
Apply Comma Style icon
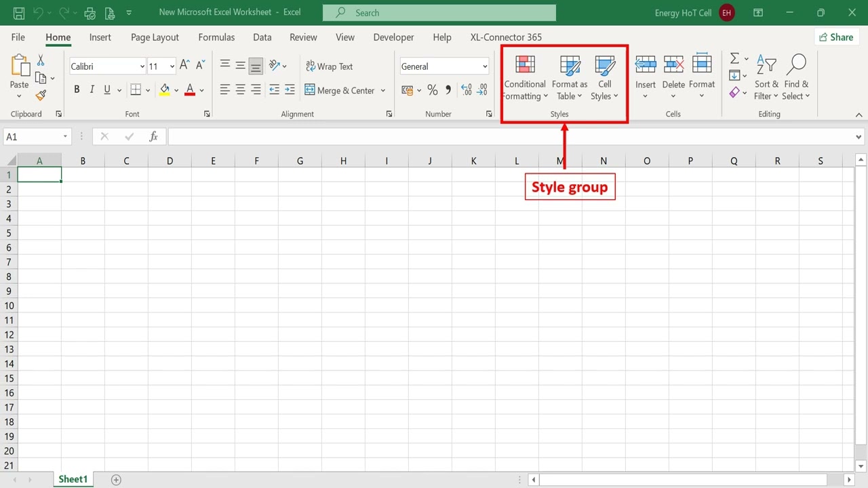(x=448, y=89)
